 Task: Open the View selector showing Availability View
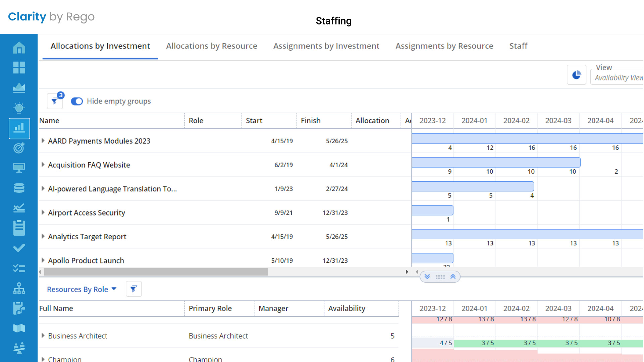coord(618,77)
